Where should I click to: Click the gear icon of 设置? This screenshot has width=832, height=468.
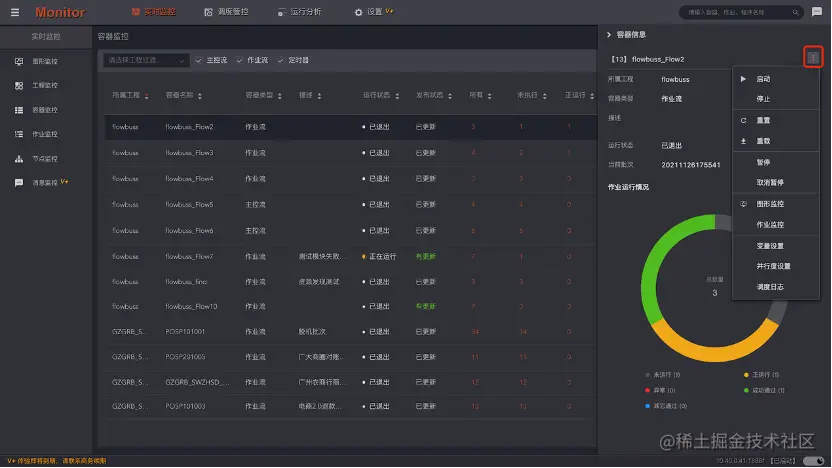pos(358,12)
